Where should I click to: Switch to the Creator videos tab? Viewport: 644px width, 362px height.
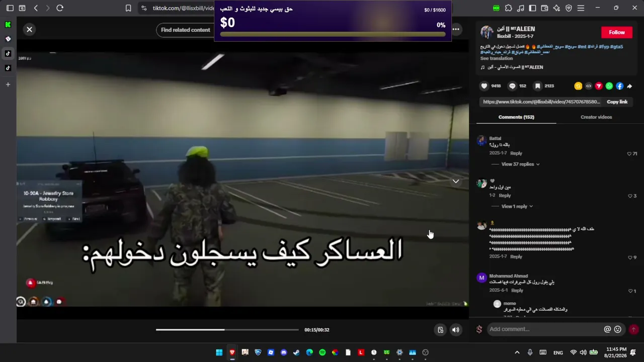click(596, 117)
